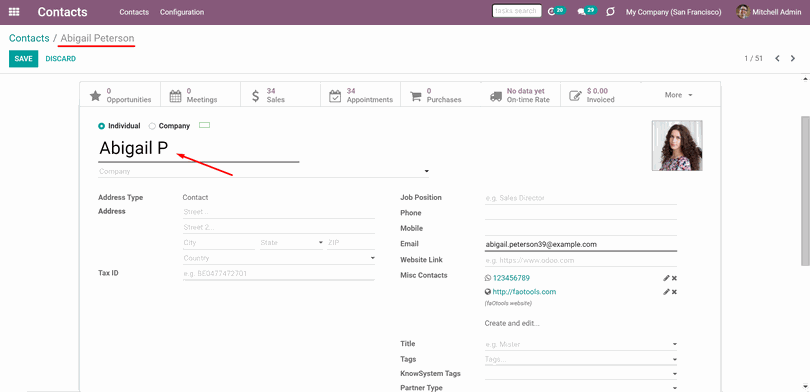Open the Configuration menu
This screenshot has width=810, height=392.
[182, 12]
